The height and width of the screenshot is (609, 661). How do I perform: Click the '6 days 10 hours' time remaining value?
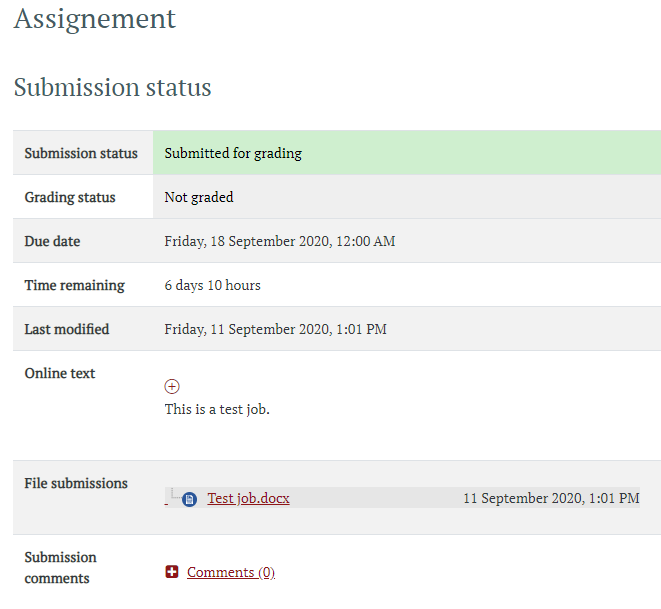[212, 285]
